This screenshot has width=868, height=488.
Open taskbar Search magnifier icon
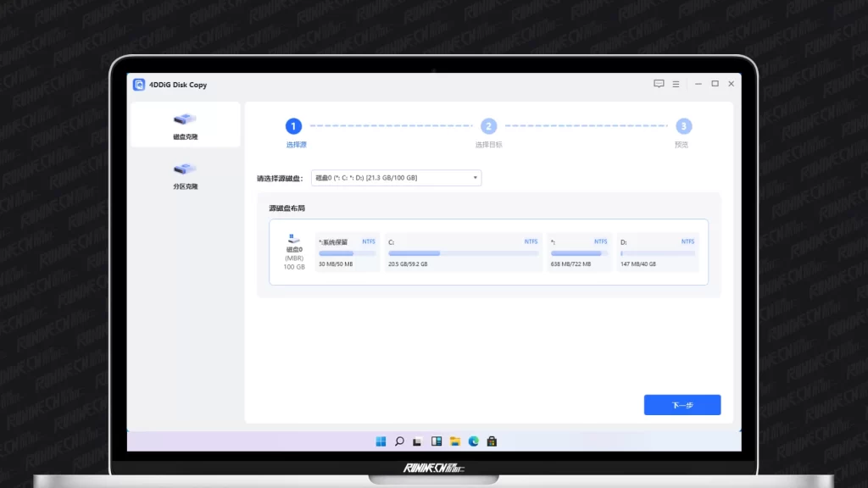pyautogui.click(x=399, y=441)
